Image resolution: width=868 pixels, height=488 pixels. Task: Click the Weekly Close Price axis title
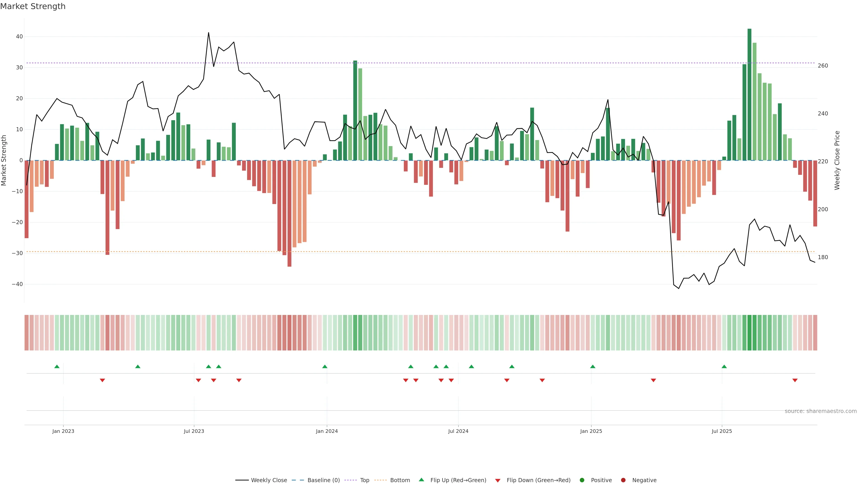pos(837,160)
